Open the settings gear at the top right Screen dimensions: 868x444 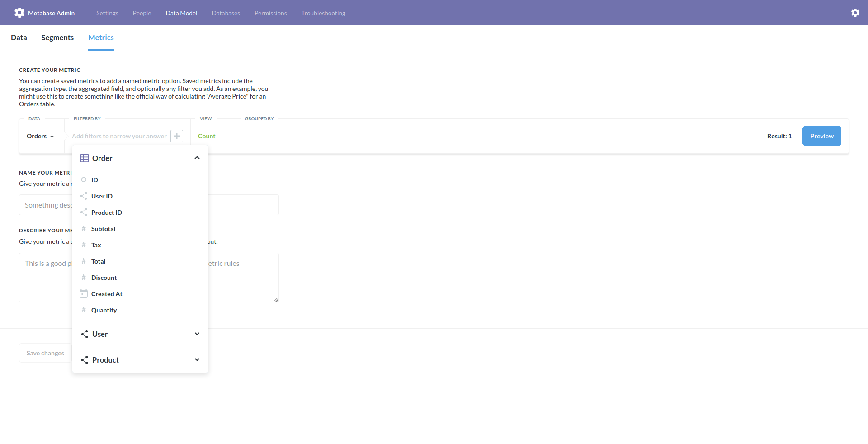[855, 13]
